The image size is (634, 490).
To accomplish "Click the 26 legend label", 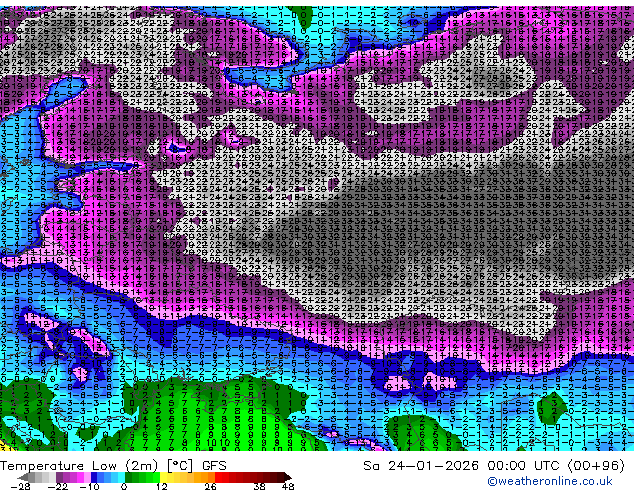I will 210,486.
